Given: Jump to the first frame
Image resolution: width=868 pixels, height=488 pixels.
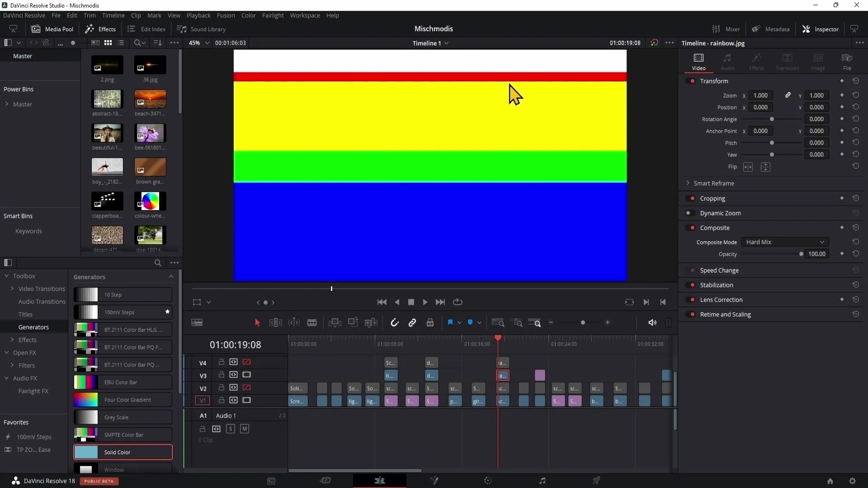Looking at the screenshot, I should 382,302.
